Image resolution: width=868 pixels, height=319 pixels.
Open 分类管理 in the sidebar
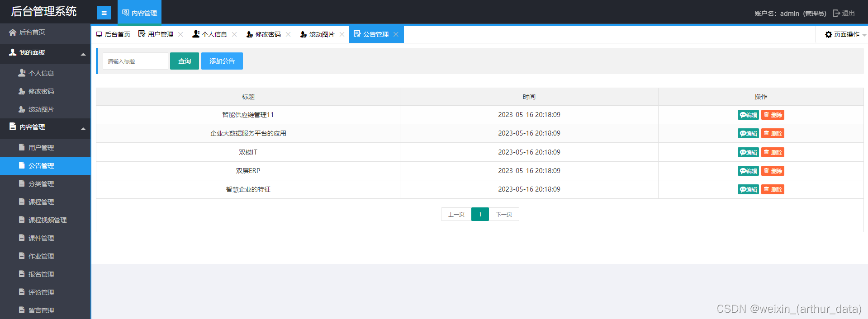pos(45,184)
